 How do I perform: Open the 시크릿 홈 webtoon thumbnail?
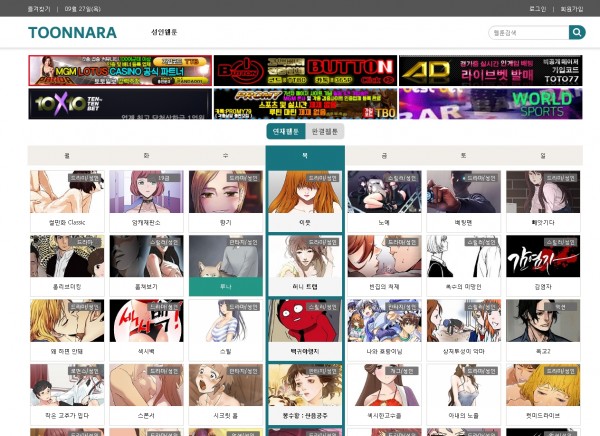(x=225, y=385)
